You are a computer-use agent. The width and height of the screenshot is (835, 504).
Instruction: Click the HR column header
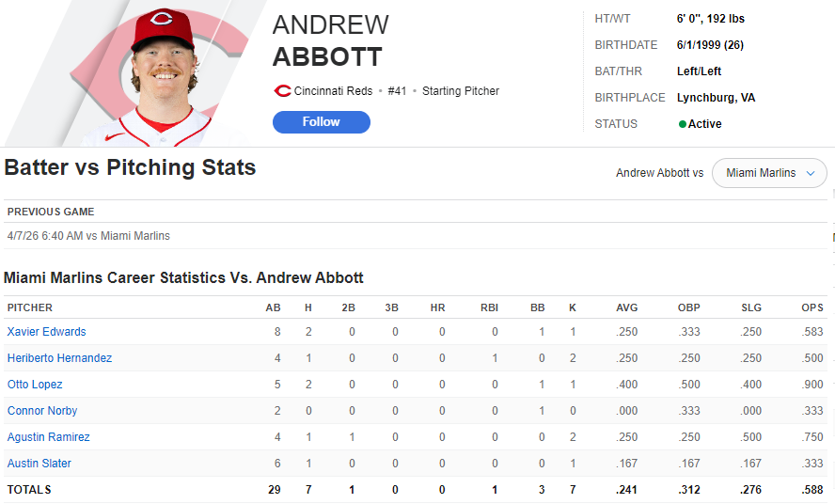(x=437, y=307)
